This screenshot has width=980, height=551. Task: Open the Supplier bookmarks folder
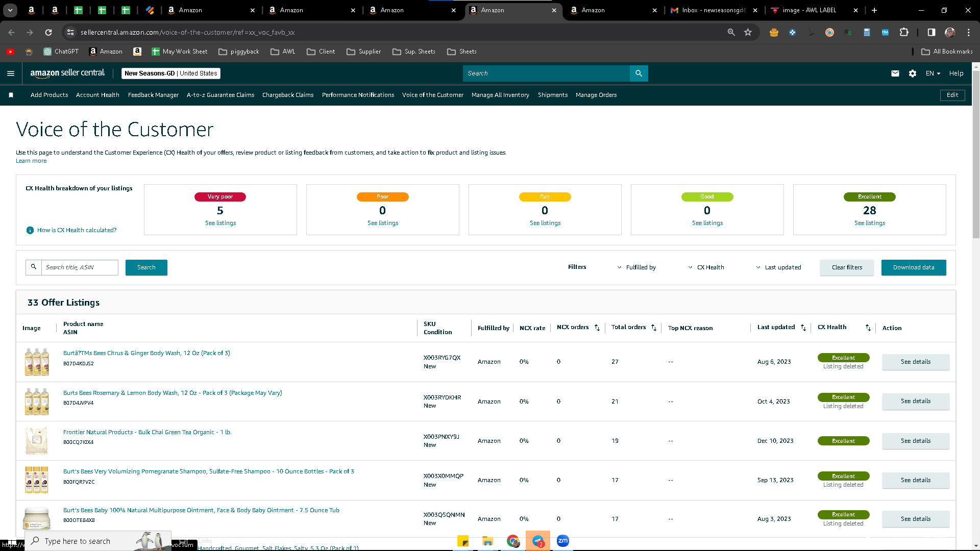pos(364,52)
